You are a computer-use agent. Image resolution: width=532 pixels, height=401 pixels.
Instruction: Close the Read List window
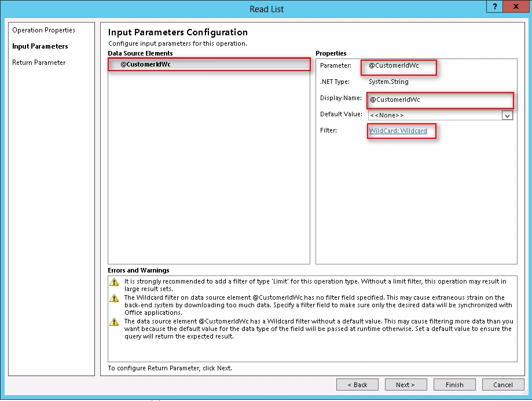coord(516,6)
